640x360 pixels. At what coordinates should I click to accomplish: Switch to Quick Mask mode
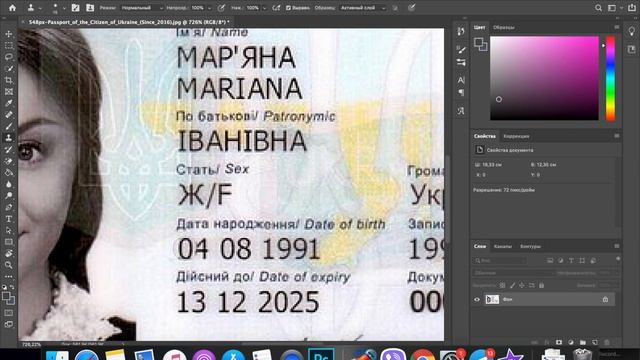(9, 313)
